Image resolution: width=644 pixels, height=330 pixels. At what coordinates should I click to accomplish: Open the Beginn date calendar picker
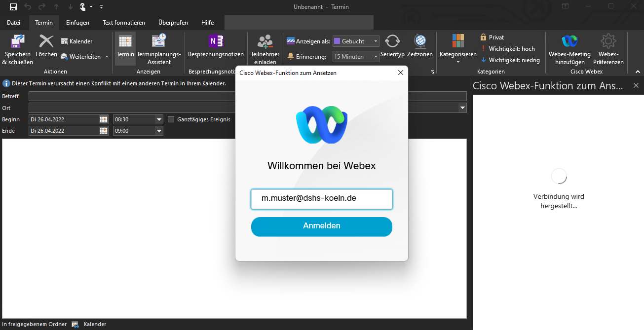tap(104, 119)
